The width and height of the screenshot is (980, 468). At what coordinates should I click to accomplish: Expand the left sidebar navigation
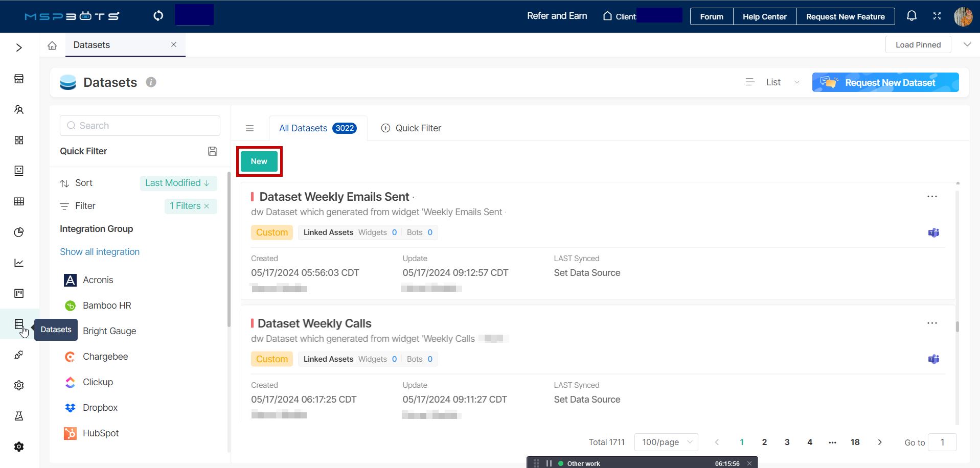[19, 48]
